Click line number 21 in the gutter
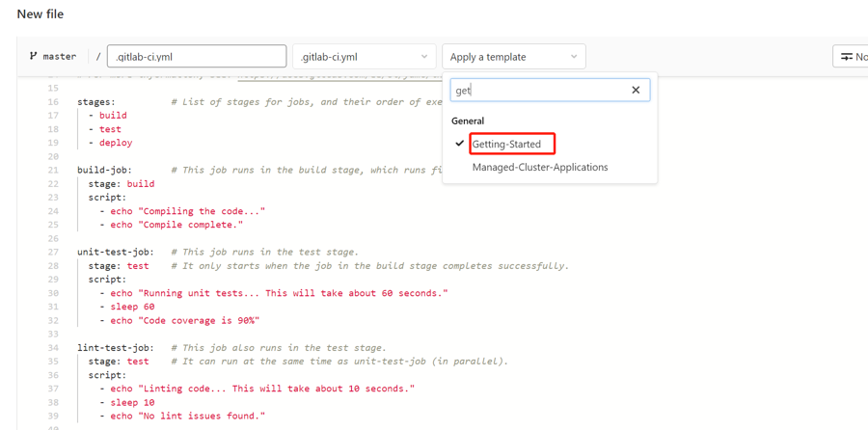Image resolution: width=868 pixels, height=430 pixels. 53,170
